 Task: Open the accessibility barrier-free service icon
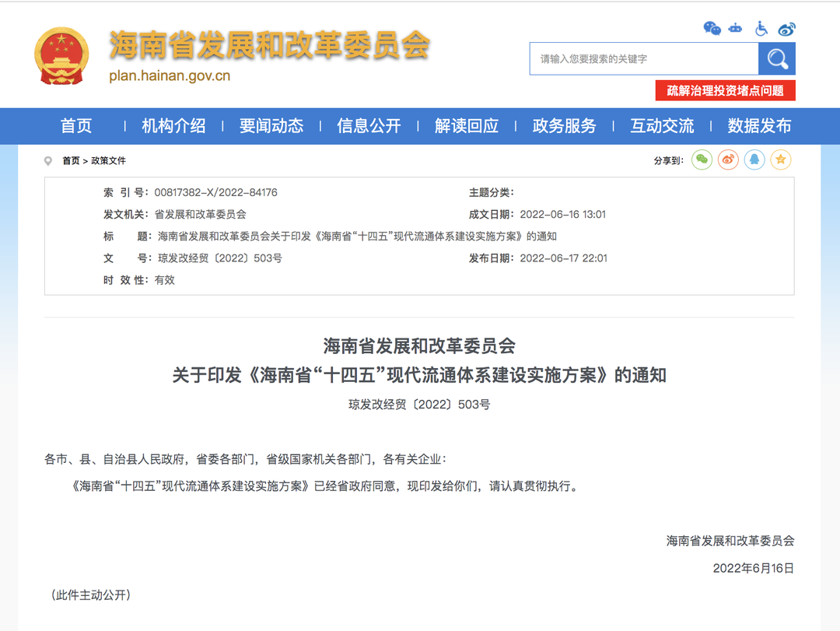click(760, 28)
